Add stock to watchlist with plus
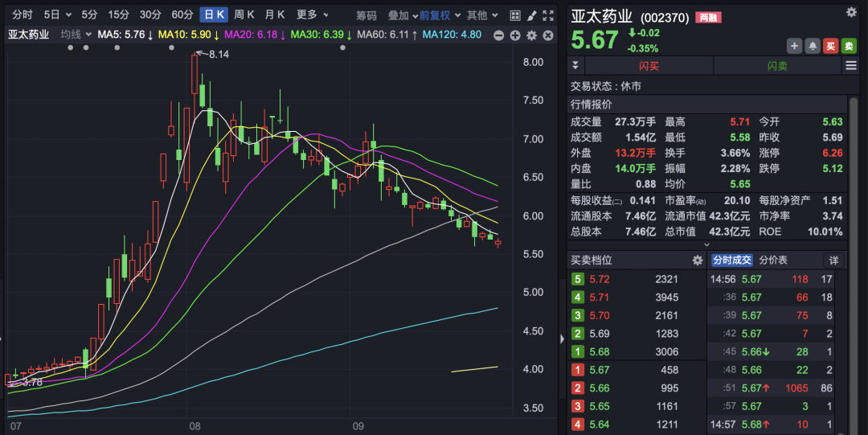The height and width of the screenshot is (435, 868). tap(794, 47)
